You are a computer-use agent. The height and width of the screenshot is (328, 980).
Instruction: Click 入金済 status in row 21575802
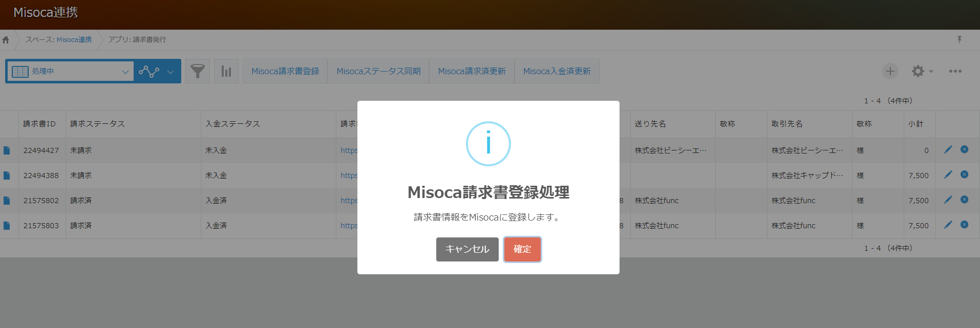216,201
